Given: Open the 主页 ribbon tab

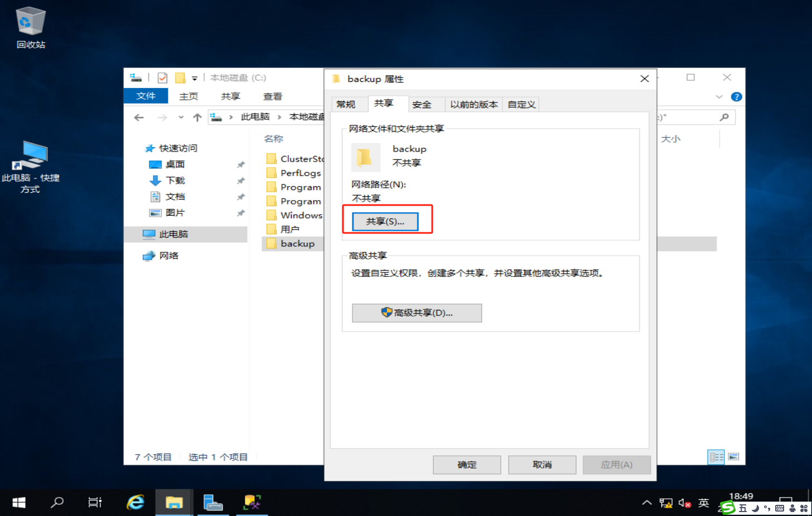Looking at the screenshot, I should pyautogui.click(x=188, y=96).
